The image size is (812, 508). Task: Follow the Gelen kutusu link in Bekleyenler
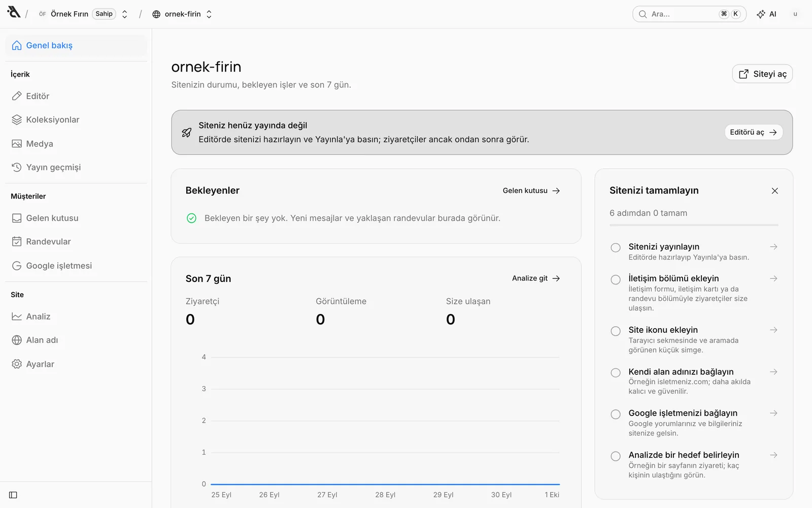(x=531, y=190)
